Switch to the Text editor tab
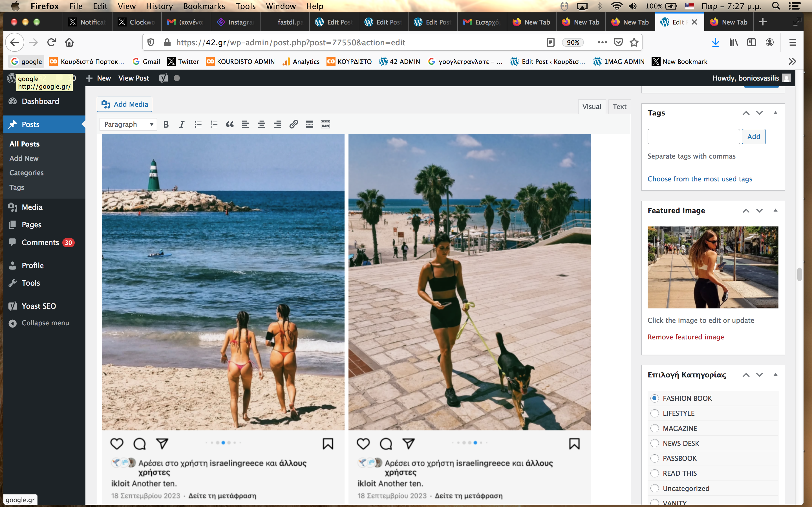 619,107
